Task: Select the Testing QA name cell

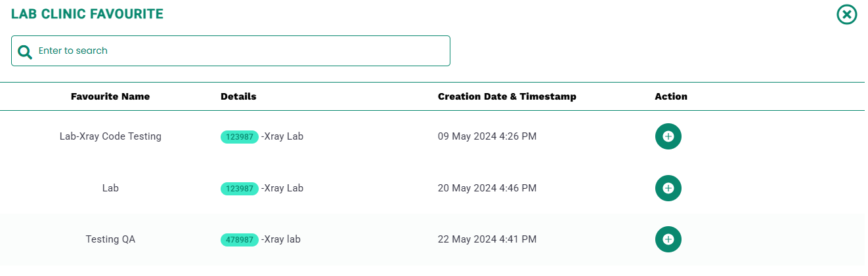Action: point(110,239)
